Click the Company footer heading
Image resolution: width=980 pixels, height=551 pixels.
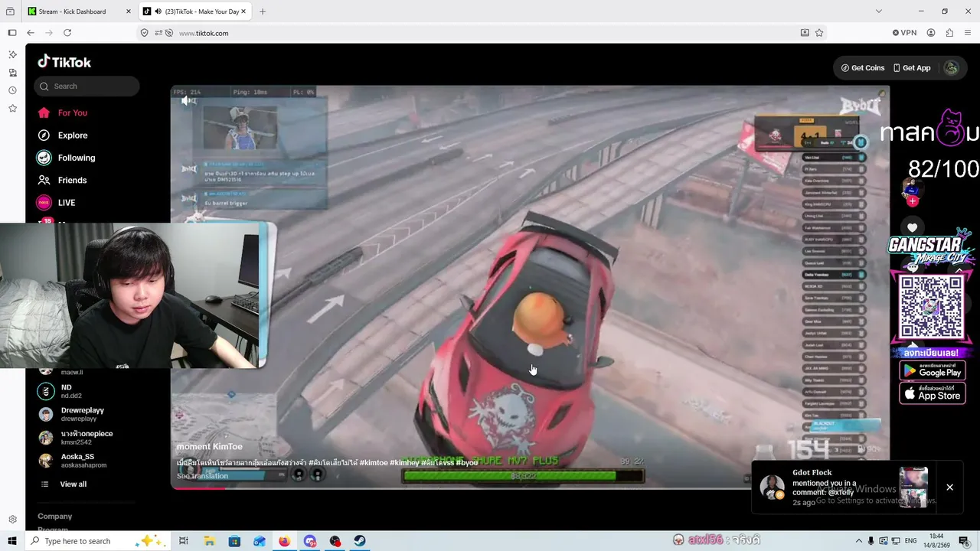[x=55, y=517]
